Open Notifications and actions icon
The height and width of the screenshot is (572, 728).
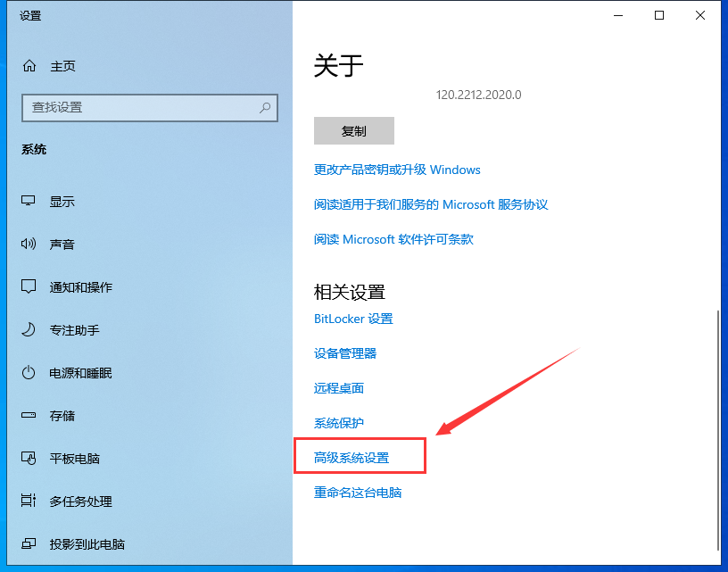(x=29, y=287)
